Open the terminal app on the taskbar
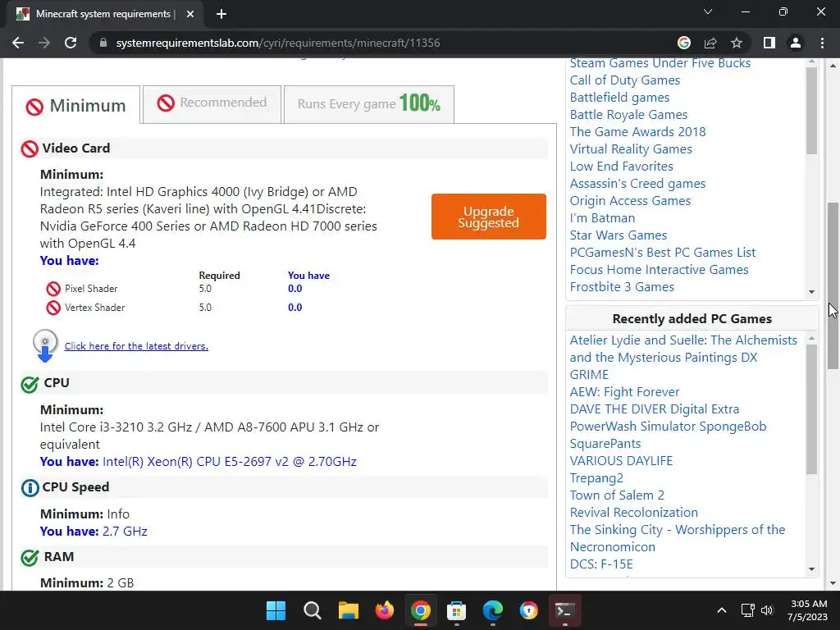 [564, 610]
